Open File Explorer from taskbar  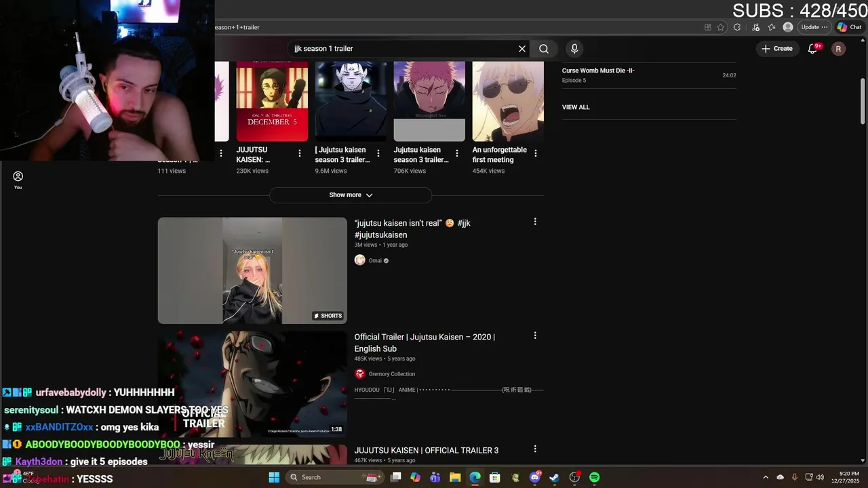tap(455, 477)
